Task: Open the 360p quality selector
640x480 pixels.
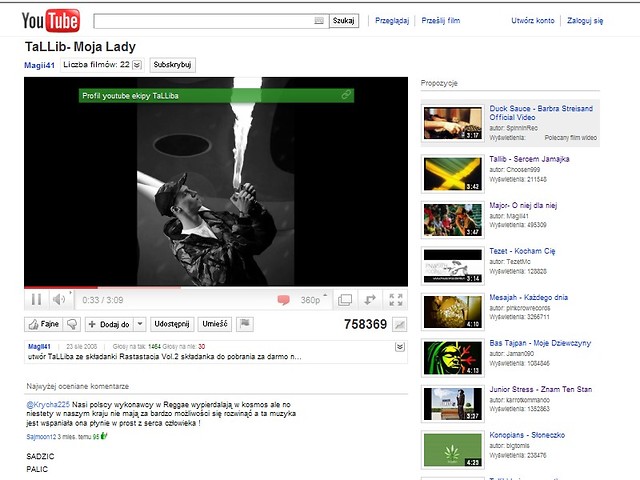Action: point(313,300)
